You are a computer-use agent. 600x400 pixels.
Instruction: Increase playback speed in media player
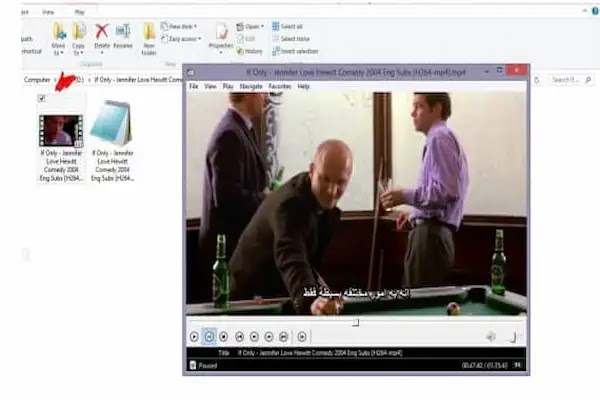[269, 336]
